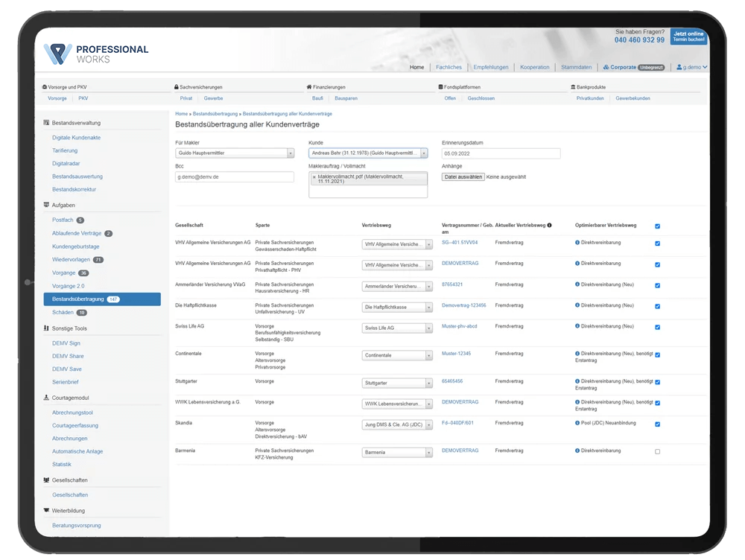This screenshot has width=745, height=560.
Task: Open the Gewerbekunden link under Bankprodukte
Action: point(633,98)
